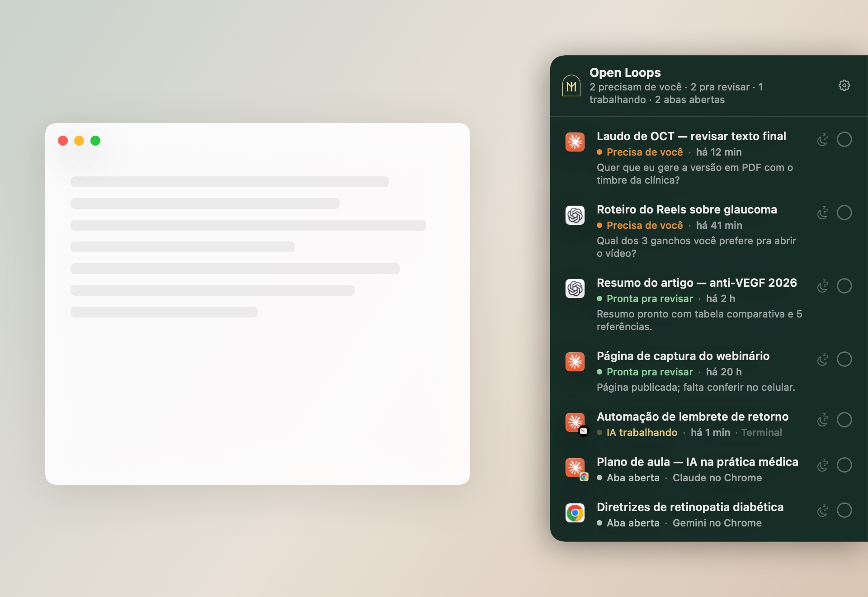Viewport: 868px width, 597px height.
Task: Open 'Laudo de OCT — revisar texto final'
Action: (691, 136)
